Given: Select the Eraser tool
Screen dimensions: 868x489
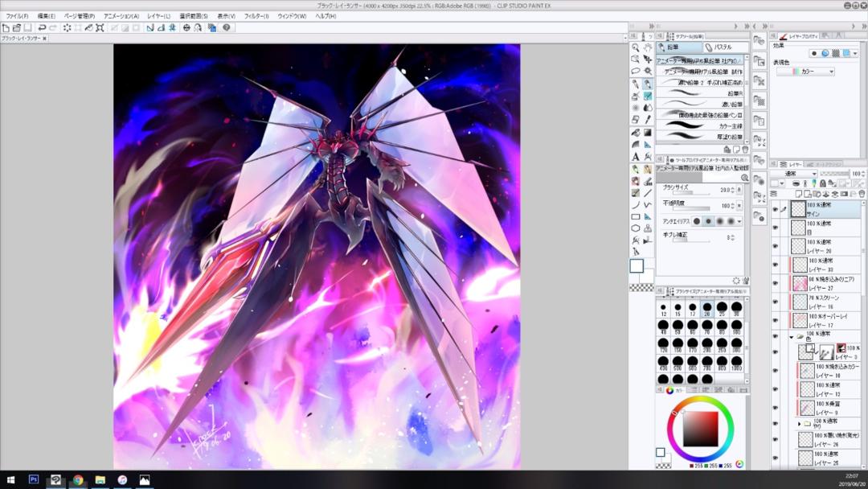Looking at the screenshot, I should [636, 119].
